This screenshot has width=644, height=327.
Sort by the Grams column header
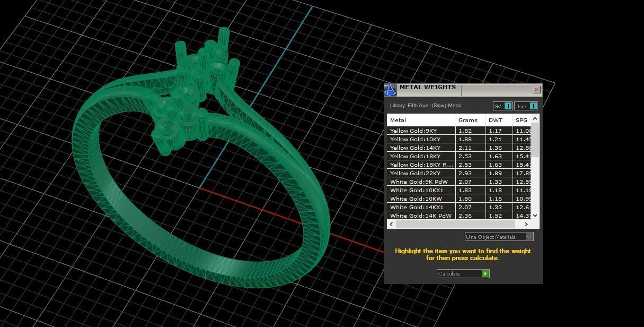[470, 120]
